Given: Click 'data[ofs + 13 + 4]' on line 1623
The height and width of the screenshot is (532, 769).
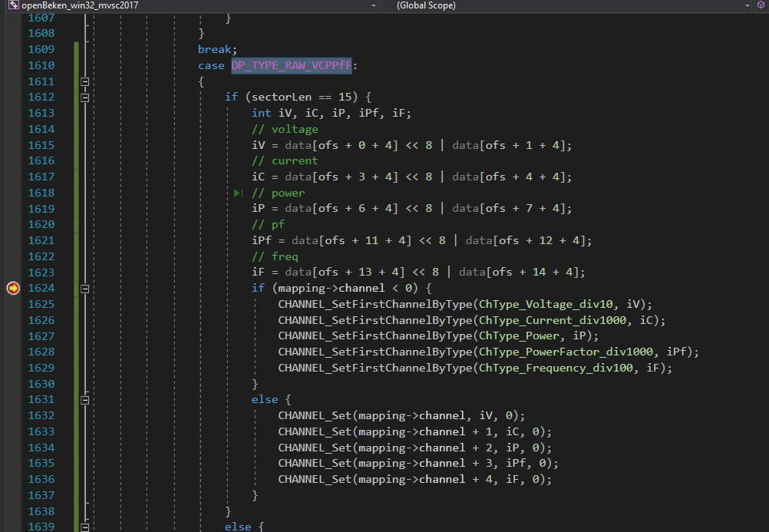Looking at the screenshot, I should click(x=345, y=272).
